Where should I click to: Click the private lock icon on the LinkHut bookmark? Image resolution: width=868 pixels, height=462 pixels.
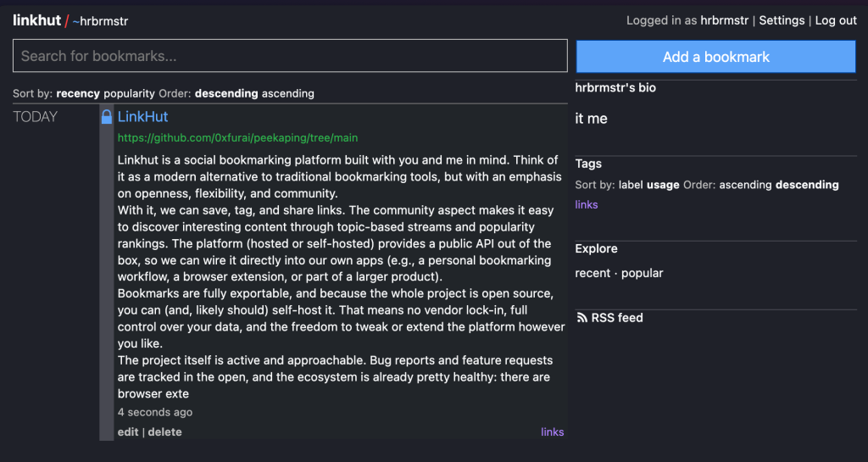[x=107, y=117]
